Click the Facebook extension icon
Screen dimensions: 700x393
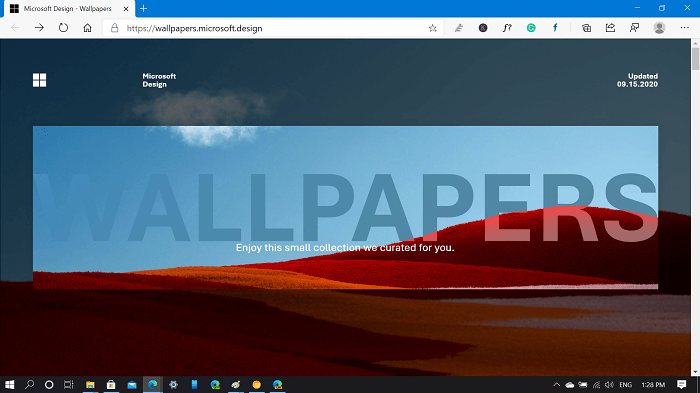tap(555, 28)
